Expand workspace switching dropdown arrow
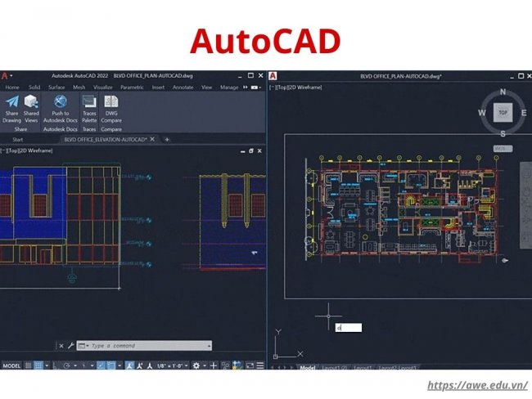 pyautogui.click(x=205, y=365)
